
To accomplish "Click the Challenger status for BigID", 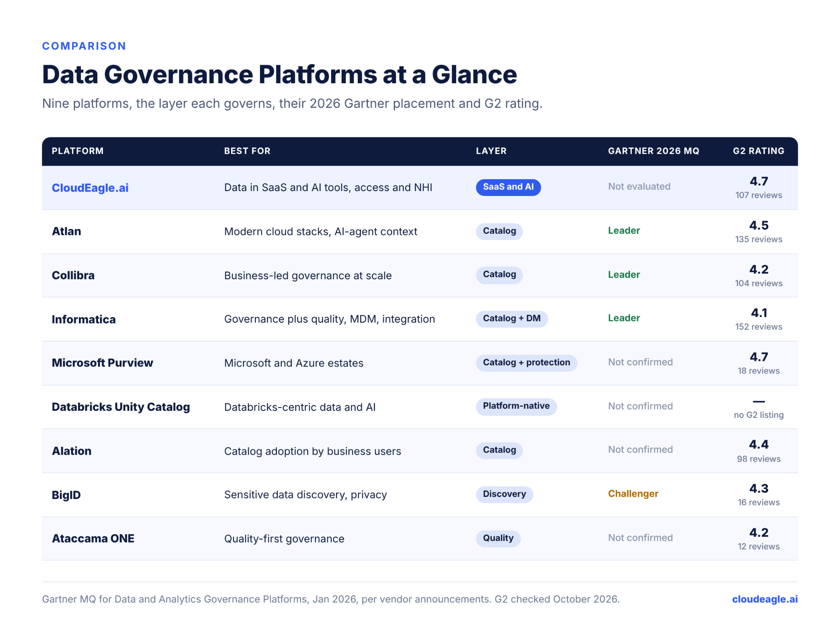I will click(633, 494).
